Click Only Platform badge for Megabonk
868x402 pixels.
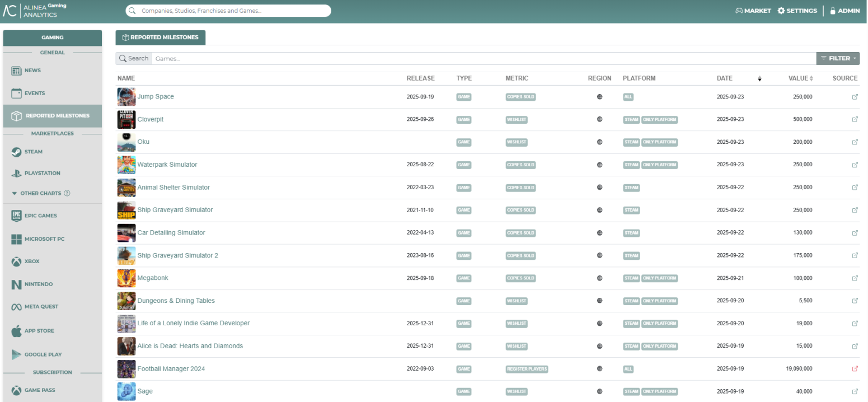659,278
